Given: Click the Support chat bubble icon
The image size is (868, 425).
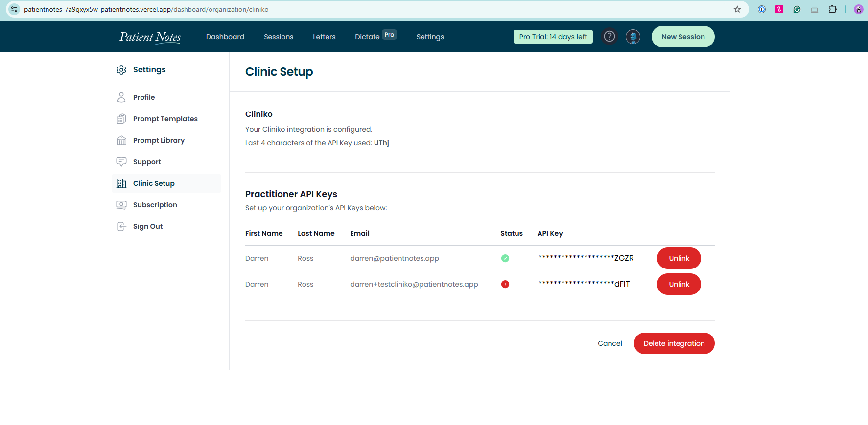Looking at the screenshot, I should (121, 162).
